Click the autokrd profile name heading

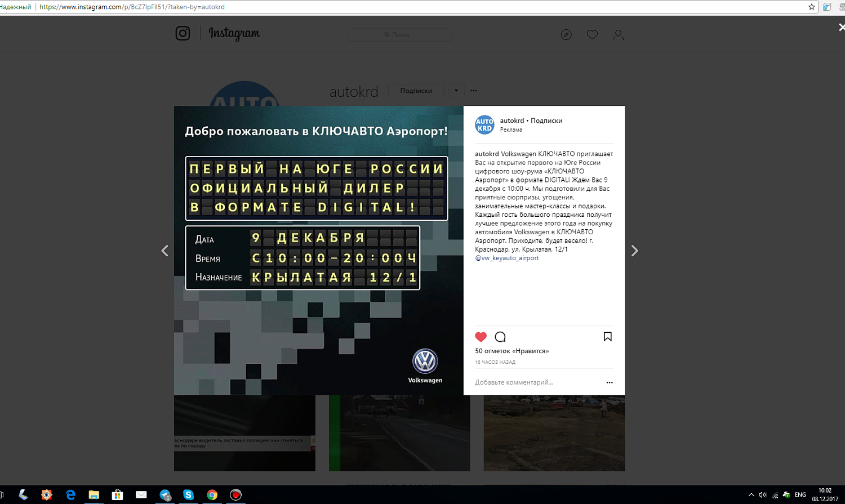click(x=354, y=91)
